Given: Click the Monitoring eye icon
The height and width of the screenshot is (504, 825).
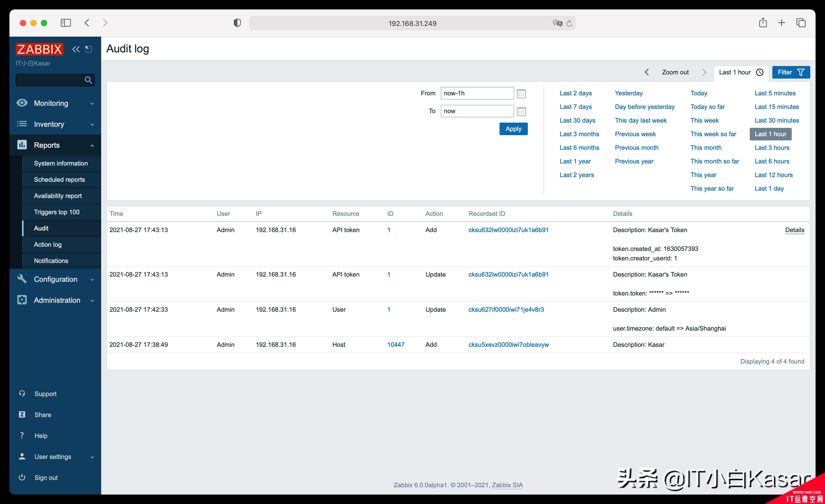Looking at the screenshot, I should [x=22, y=103].
